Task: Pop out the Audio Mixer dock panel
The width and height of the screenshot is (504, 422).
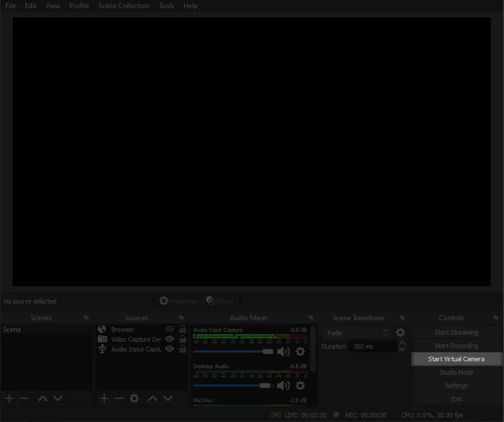Action: [x=311, y=317]
